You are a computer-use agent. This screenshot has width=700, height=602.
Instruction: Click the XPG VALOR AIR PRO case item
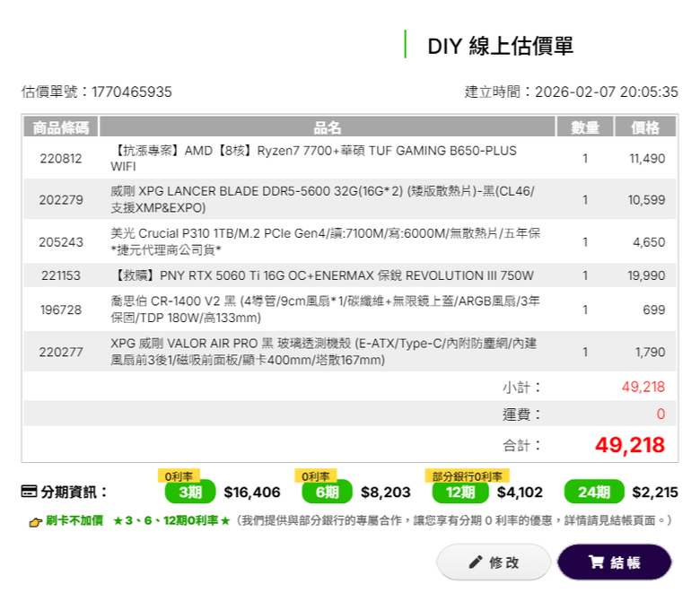click(324, 352)
